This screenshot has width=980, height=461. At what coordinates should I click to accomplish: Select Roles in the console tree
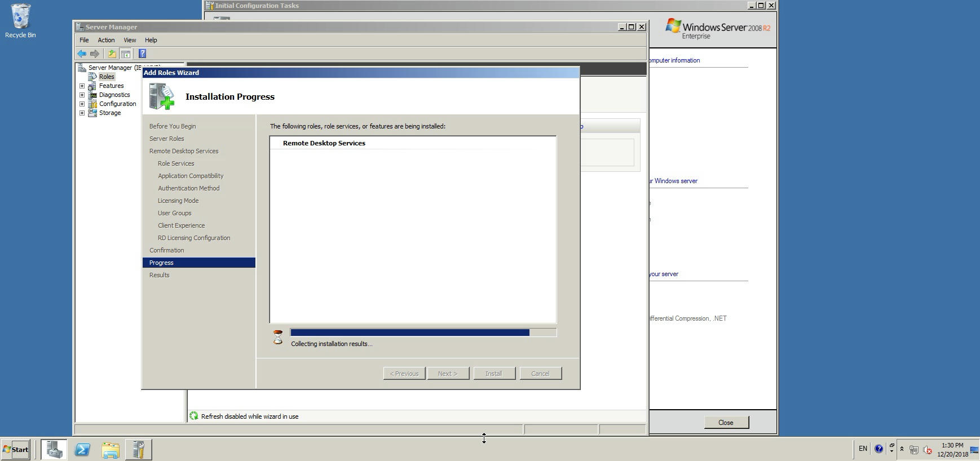pyautogui.click(x=107, y=77)
